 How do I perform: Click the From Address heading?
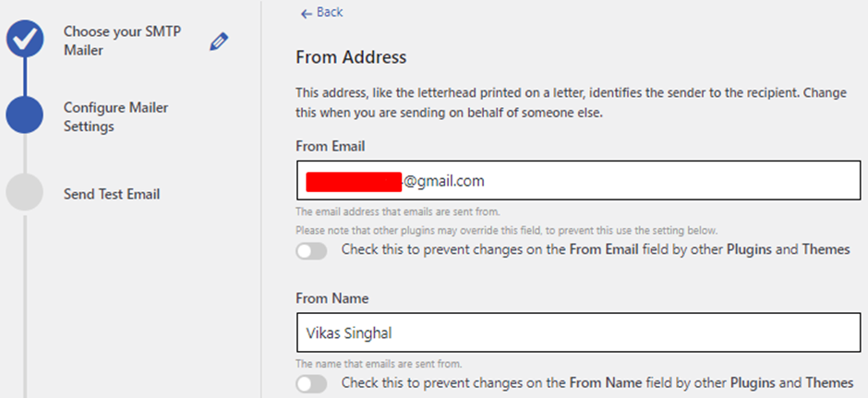click(352, 57)
